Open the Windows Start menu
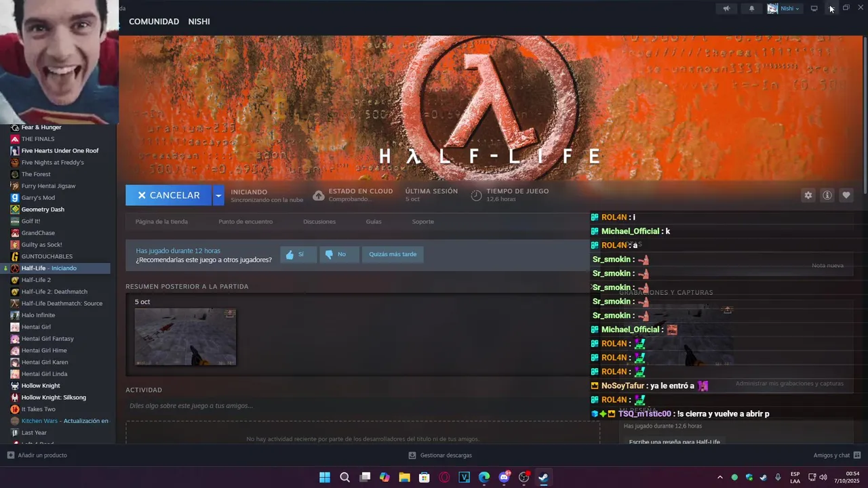This screenshot has width=868, height=488. point(325,477)
